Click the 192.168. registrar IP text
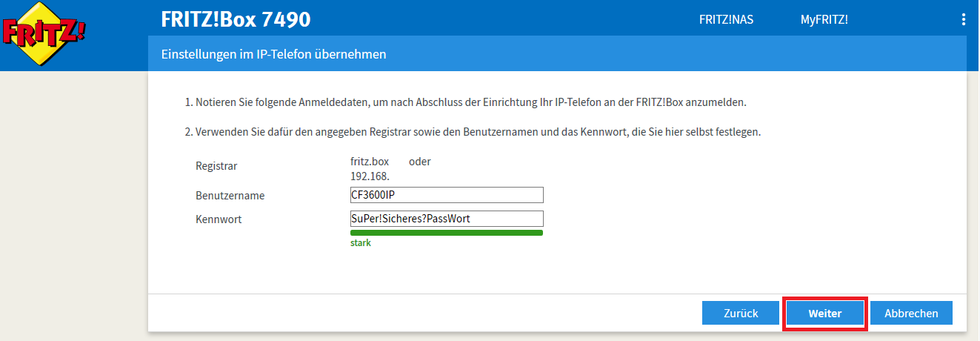Viewport: 980px width, 341px height. click(x=370, y=176)
